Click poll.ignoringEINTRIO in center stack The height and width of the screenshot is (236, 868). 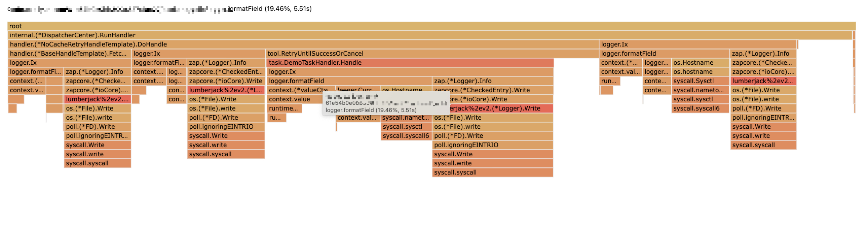point(493,145)
